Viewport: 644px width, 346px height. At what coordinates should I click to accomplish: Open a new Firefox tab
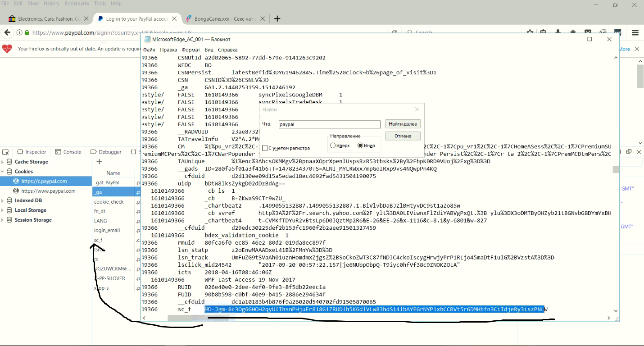tap(277, 18)
